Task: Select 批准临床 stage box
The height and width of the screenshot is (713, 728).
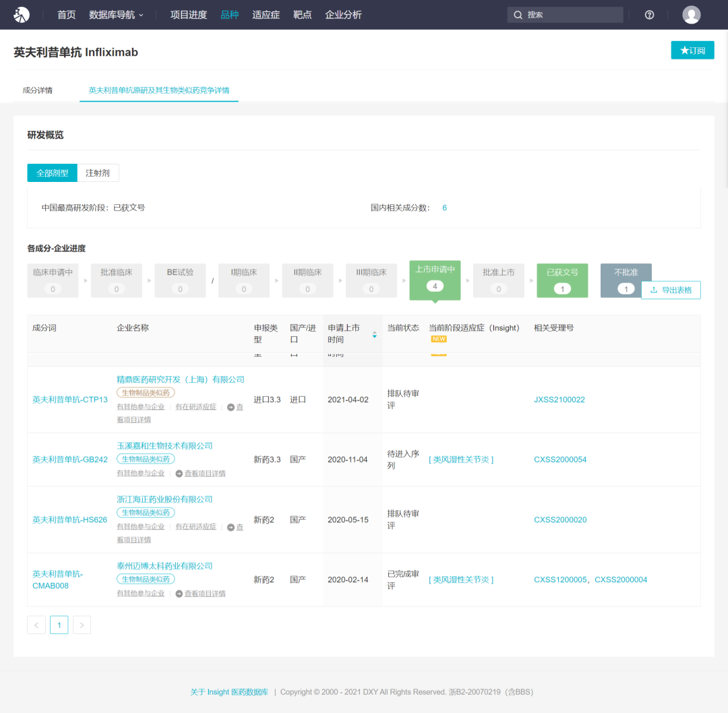Action: click(x=117, y=280)
